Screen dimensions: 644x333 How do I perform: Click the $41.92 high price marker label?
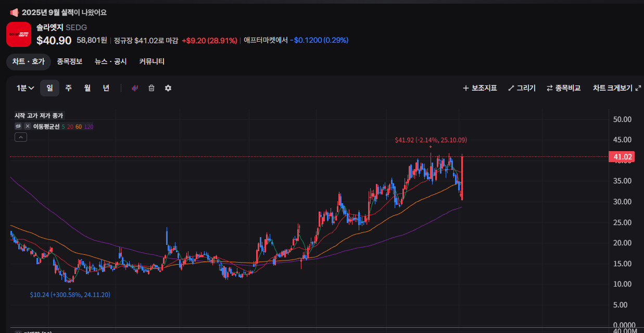click(431, 140)
